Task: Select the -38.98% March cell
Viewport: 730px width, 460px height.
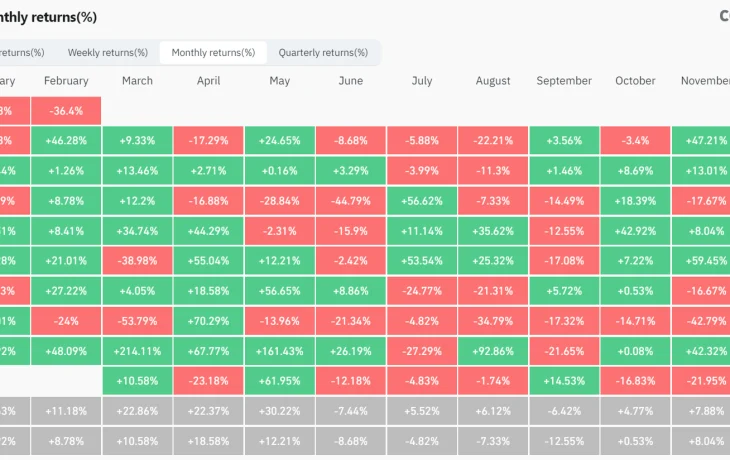Action: (137, 261)
